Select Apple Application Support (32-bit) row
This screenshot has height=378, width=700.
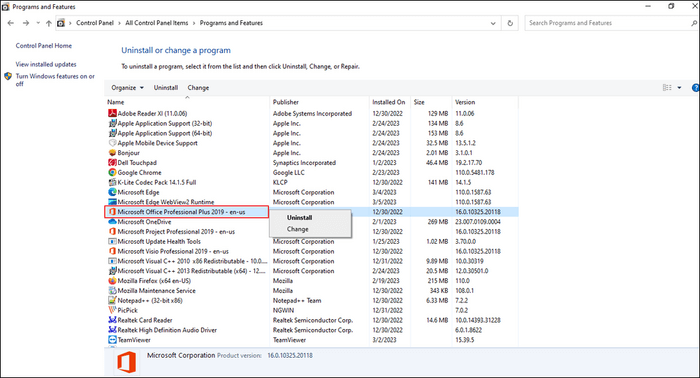(x=312, y=123)
